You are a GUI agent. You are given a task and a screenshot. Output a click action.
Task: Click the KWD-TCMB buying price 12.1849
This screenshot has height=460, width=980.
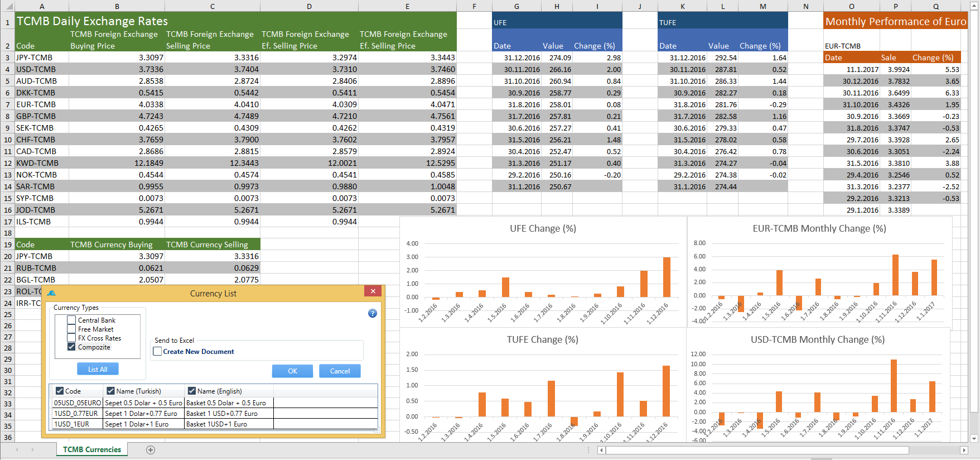tap(117, 163)
